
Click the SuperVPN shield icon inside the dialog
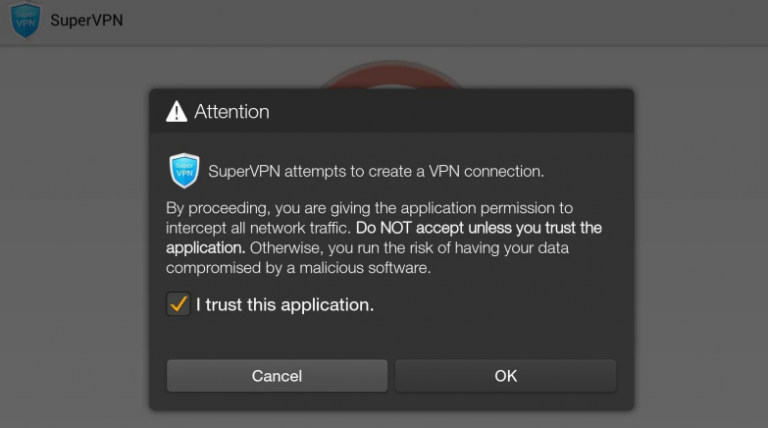click(x=184, y=170)
